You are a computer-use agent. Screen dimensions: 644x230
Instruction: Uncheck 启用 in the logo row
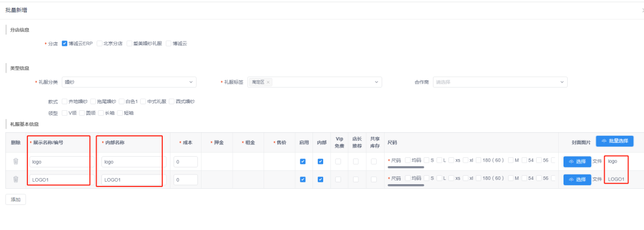(303, 162)
